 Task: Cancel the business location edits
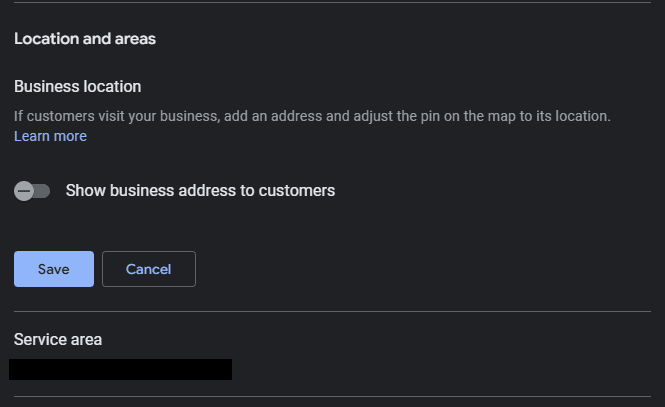[x=149, y=269]
